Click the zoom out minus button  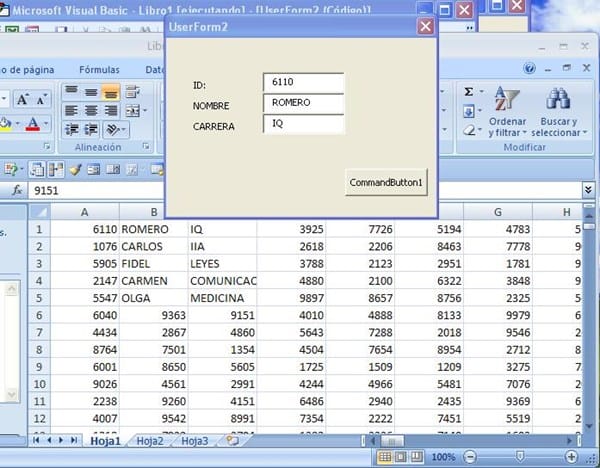click(x=470, y=457)
